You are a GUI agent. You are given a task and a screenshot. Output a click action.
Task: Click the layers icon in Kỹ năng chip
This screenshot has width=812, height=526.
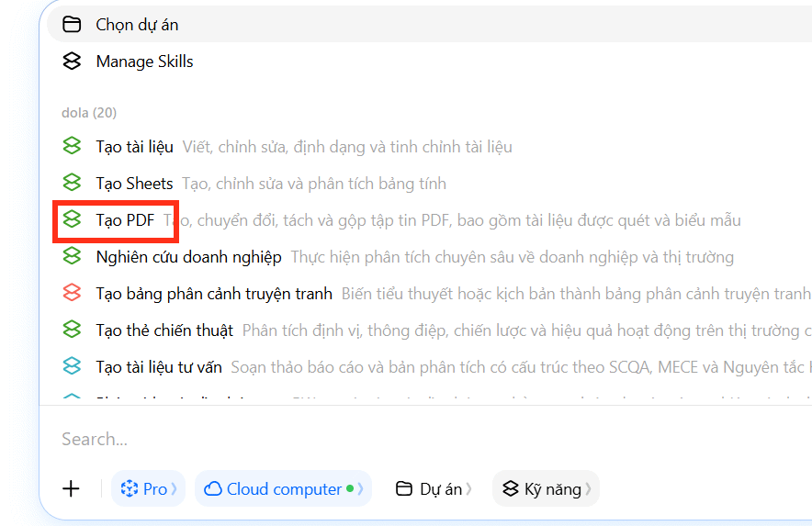[510, 488]
